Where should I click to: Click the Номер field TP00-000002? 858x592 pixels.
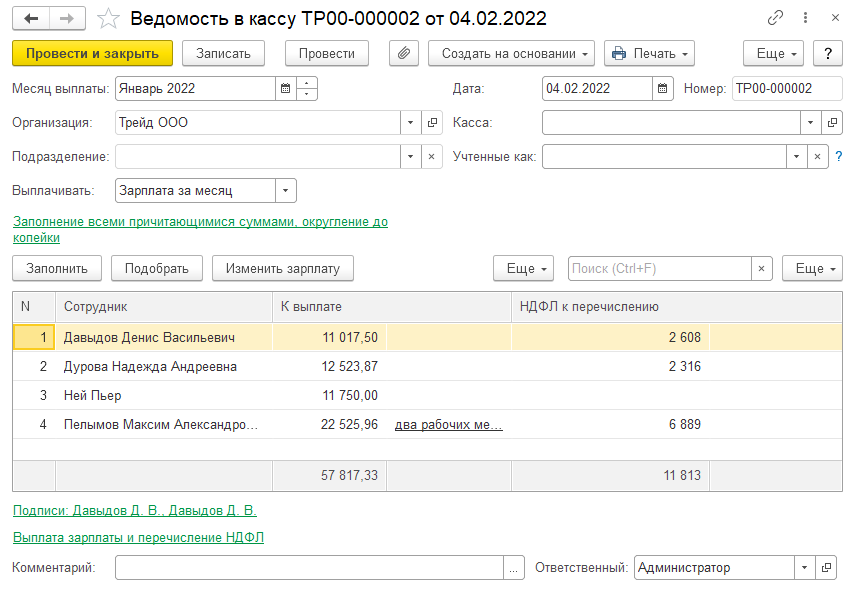click(787, 89)
